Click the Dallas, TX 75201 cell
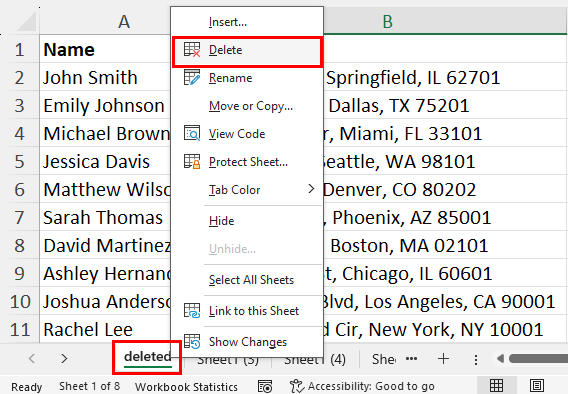The height and width of the screenshot is (394, 568). point(446,105)
